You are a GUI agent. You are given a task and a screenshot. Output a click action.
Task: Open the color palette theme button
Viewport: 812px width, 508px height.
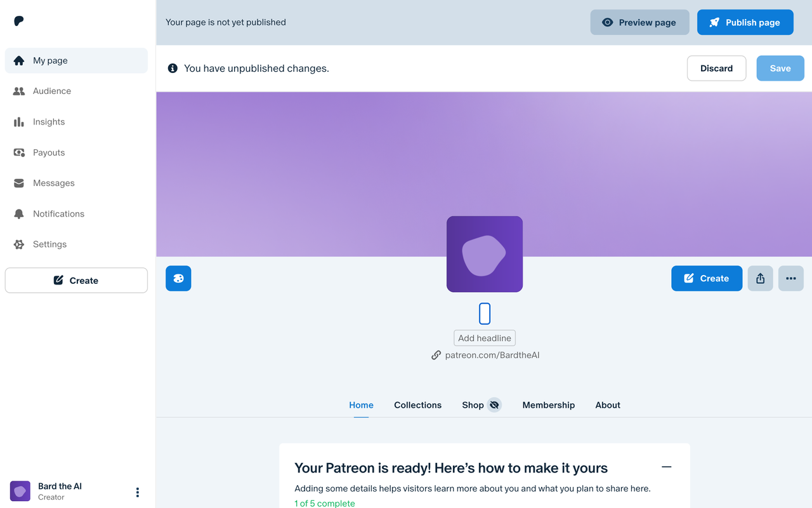click(178, 278)
